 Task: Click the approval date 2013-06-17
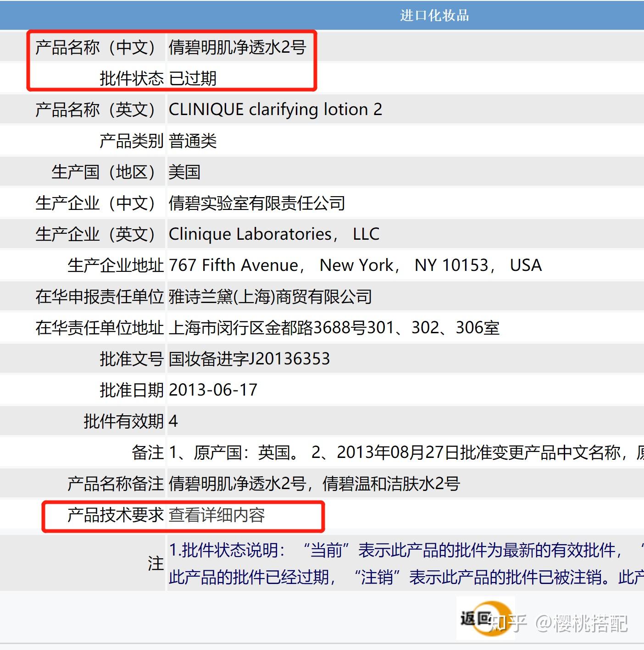pos(213,390)
